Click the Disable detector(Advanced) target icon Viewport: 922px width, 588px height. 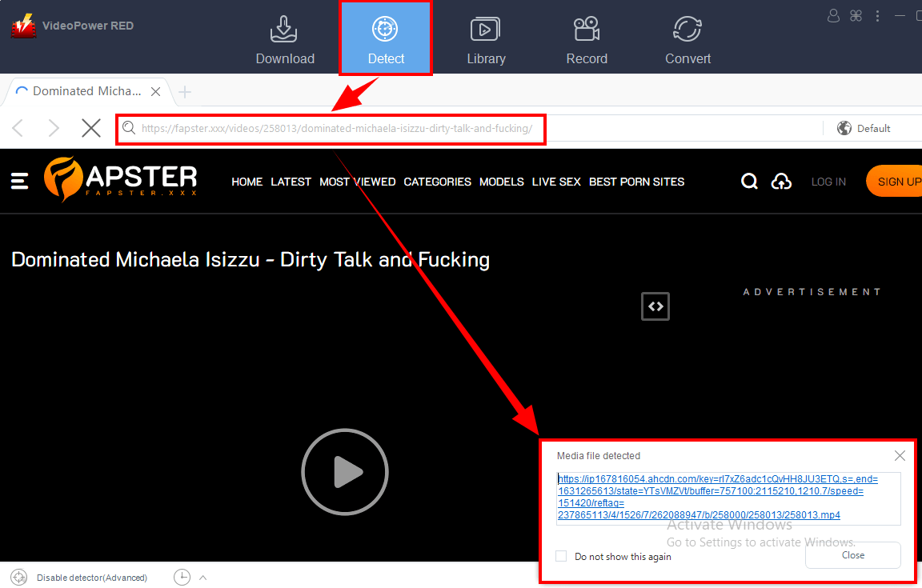click(19, 578)
